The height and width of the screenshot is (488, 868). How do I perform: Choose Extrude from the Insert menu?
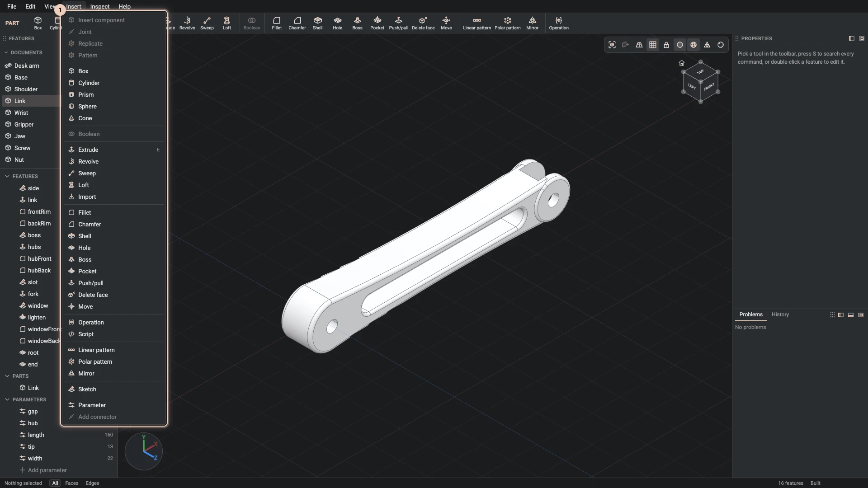click(114, 150)
